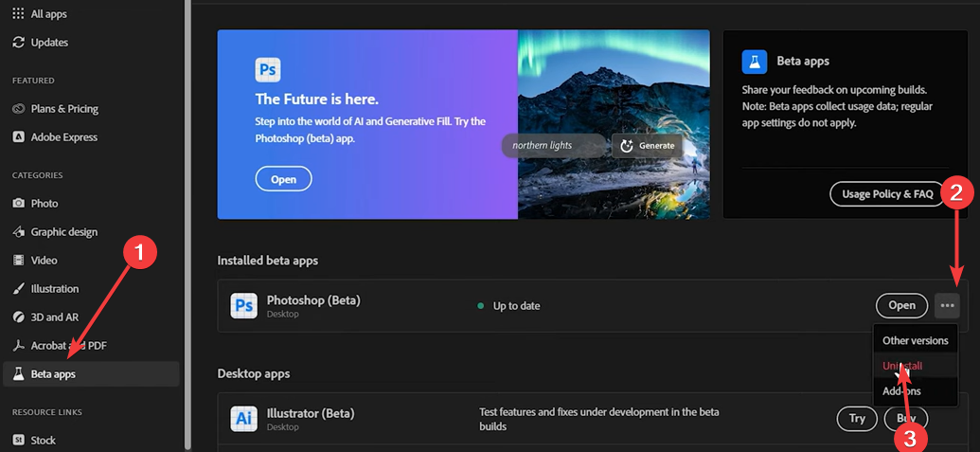Open All apps in the sidebar
The image size is (980, 452).
pyautogui.click(x=40, y=14)
